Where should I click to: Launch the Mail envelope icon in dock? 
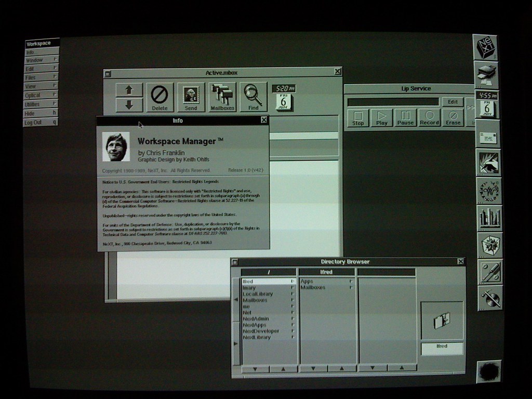pos(488,138)
